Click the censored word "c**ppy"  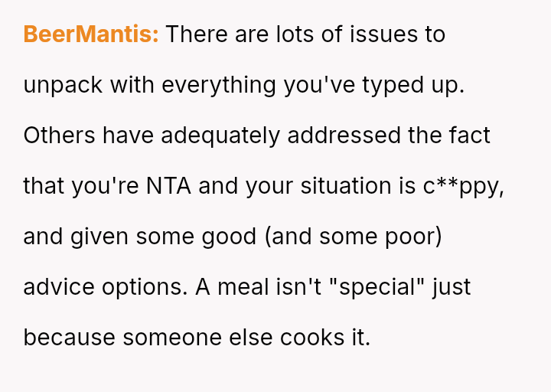(x=464, y=186)
